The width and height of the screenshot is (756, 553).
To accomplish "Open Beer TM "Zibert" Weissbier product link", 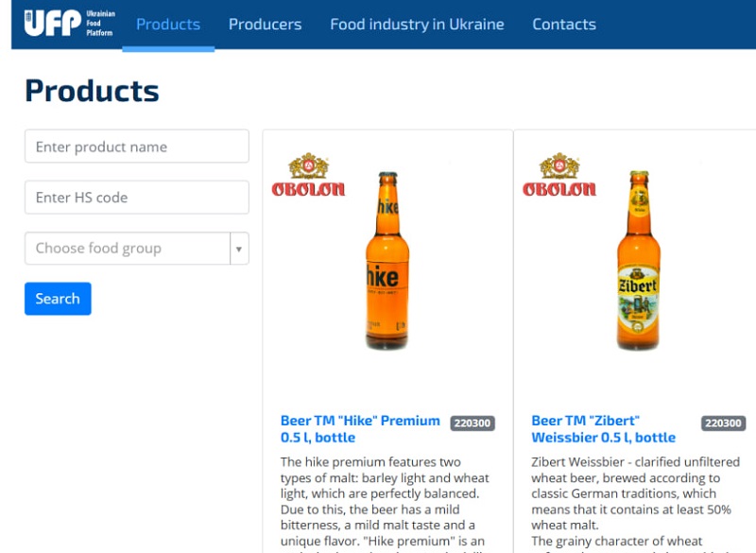I will point(603,428).
